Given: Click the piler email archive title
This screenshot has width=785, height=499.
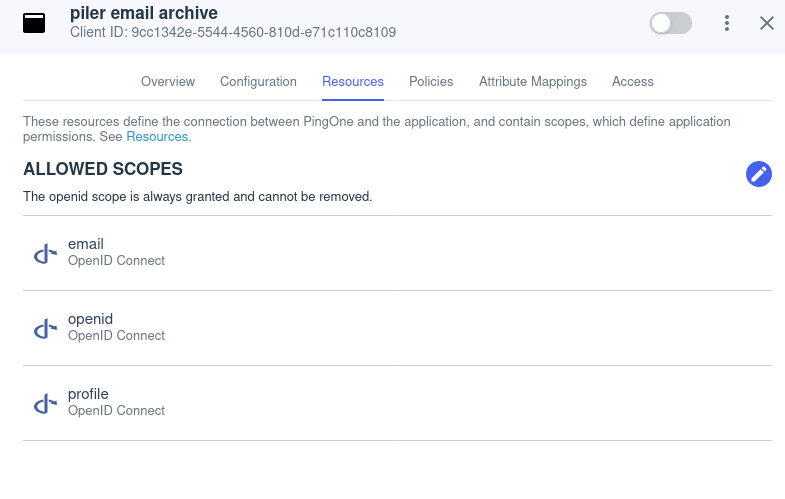Looking at the screenshot, I should tap(144, 13).
